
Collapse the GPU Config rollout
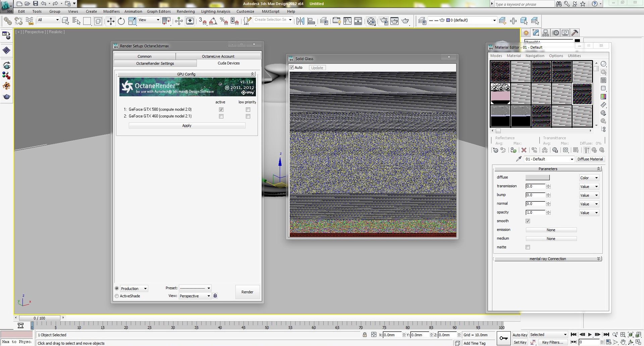point(186,74)
